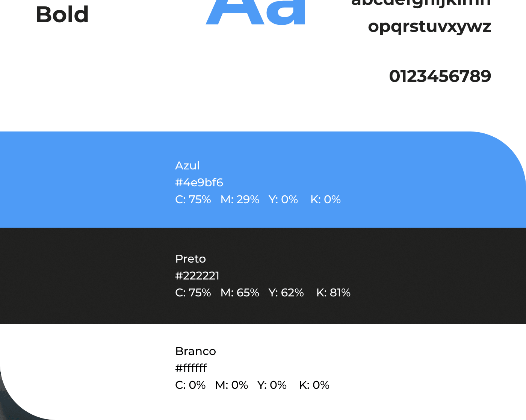Select Branco C: 0% cyan value

190,385
